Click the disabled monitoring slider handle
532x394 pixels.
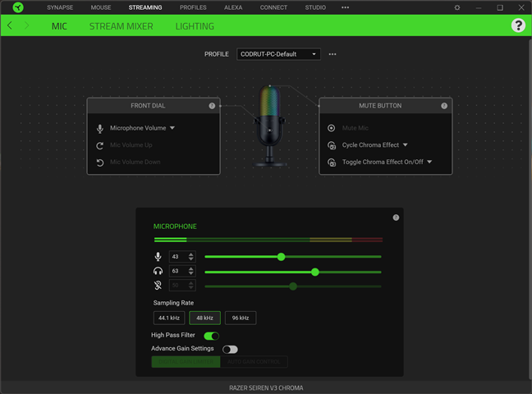click(293, 286)
